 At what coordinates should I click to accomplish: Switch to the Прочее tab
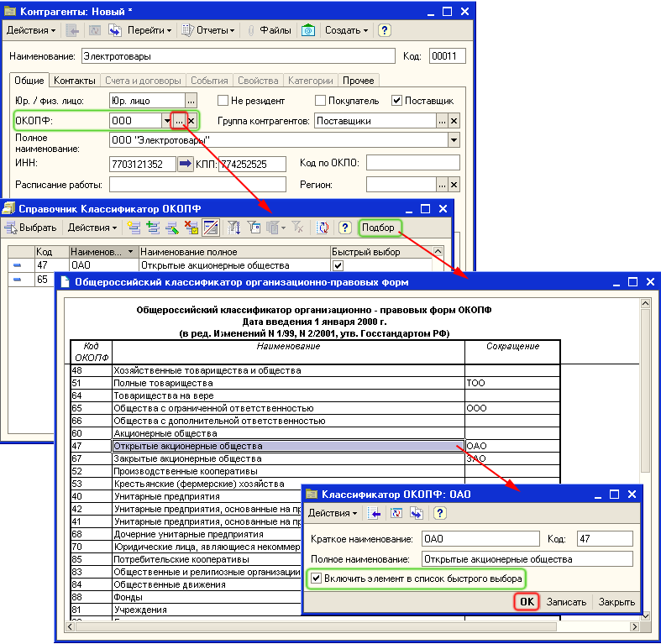click(359, 81)
